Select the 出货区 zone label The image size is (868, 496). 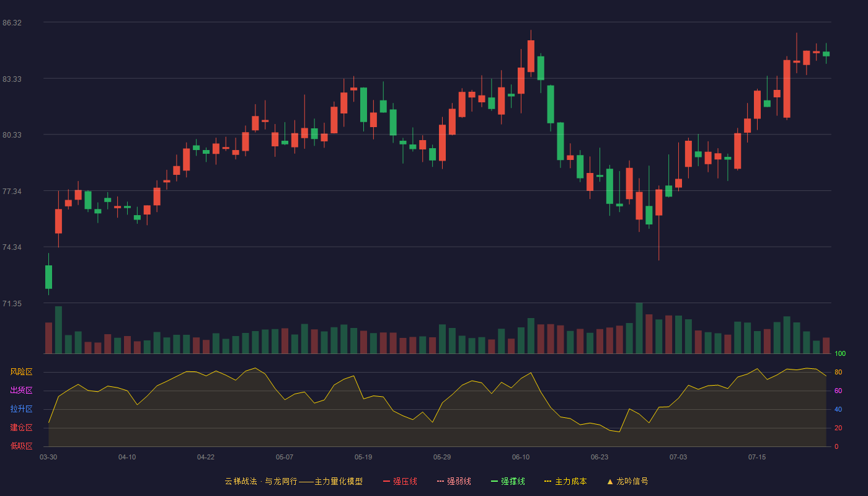click(x=21, y=391)
